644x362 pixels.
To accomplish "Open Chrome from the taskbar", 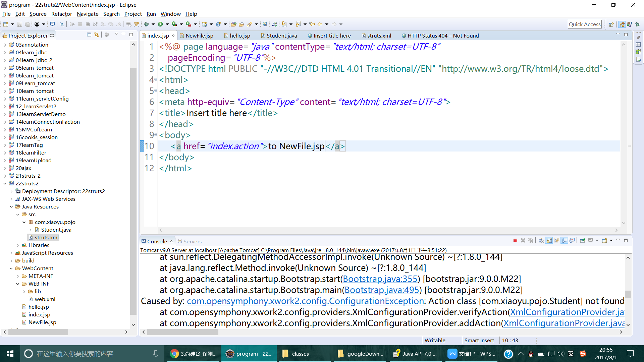I will (194, 354).
